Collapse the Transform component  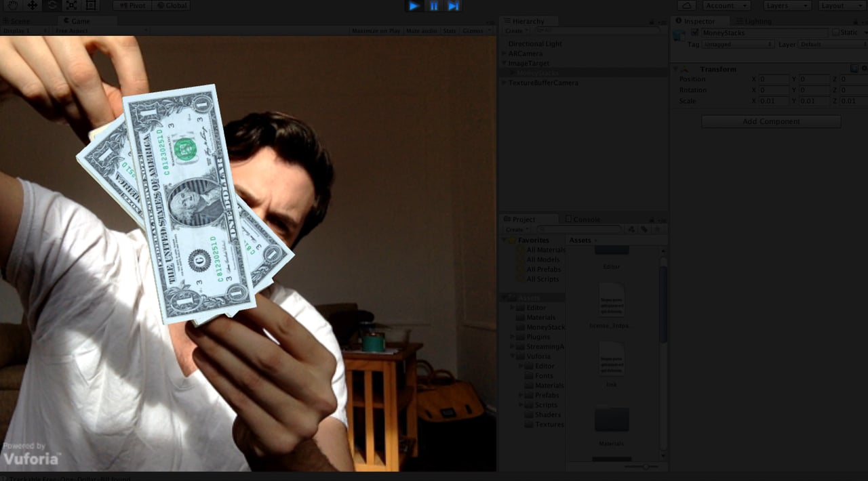point(675,69)
